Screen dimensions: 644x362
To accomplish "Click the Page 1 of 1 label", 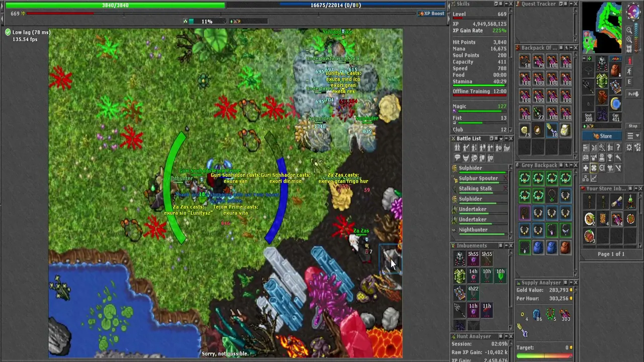I will click(x=611, y=254).
